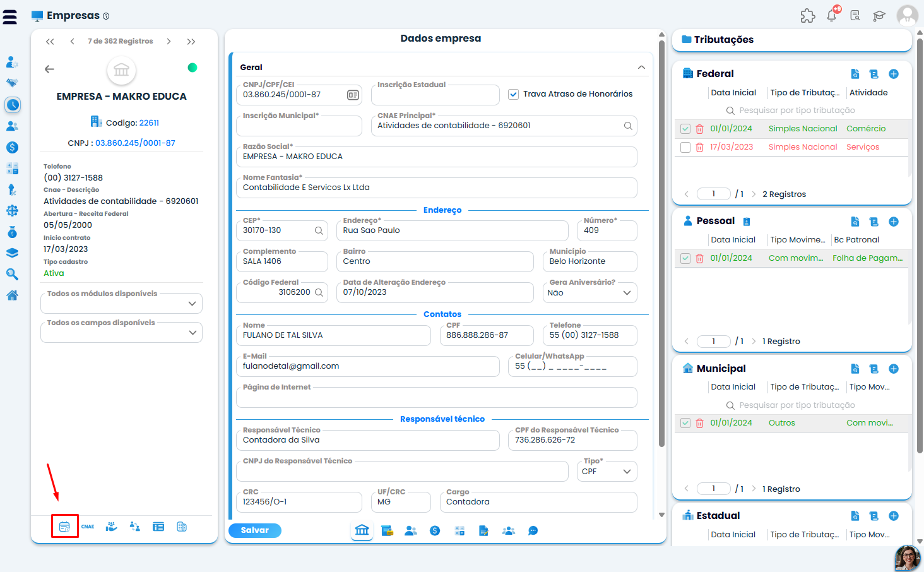Click the Razão Social input field

click(437, 157)
